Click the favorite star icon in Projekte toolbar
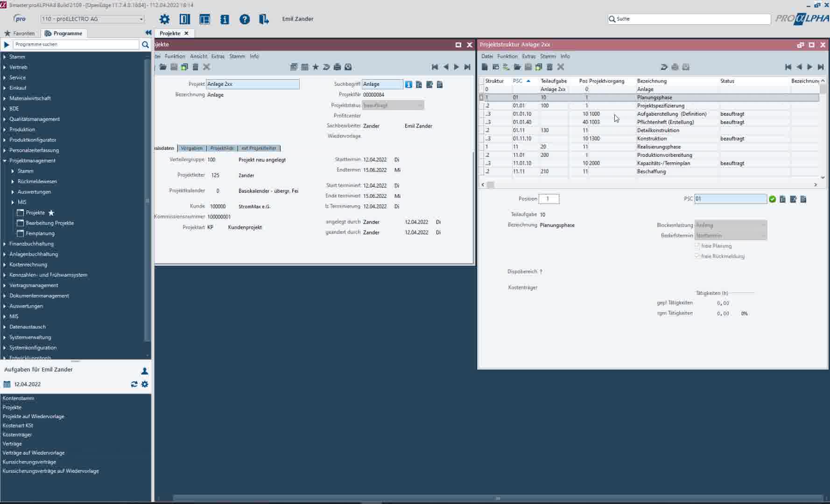830x504 pixels. click(x=316, y=67)
